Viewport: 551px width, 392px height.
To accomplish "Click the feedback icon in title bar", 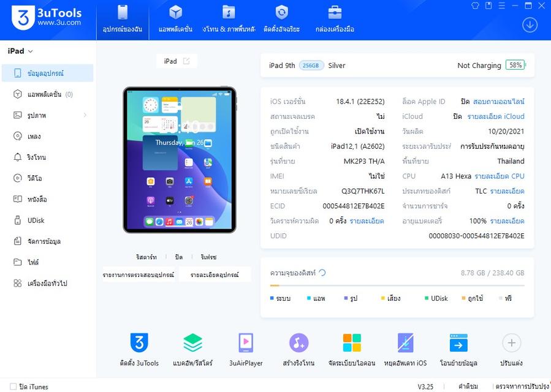I will (488, 6).
